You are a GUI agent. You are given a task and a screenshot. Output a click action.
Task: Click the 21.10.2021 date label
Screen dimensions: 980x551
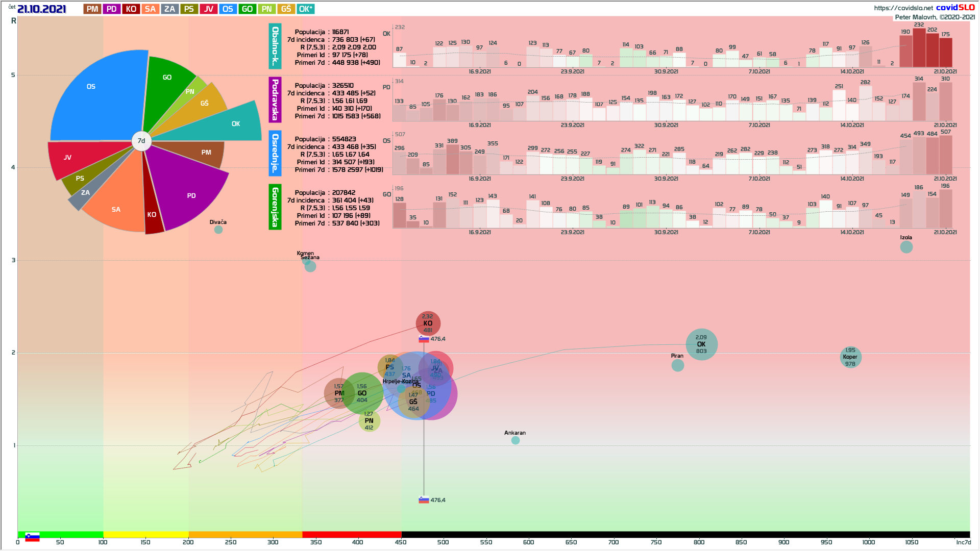[41, 9]
